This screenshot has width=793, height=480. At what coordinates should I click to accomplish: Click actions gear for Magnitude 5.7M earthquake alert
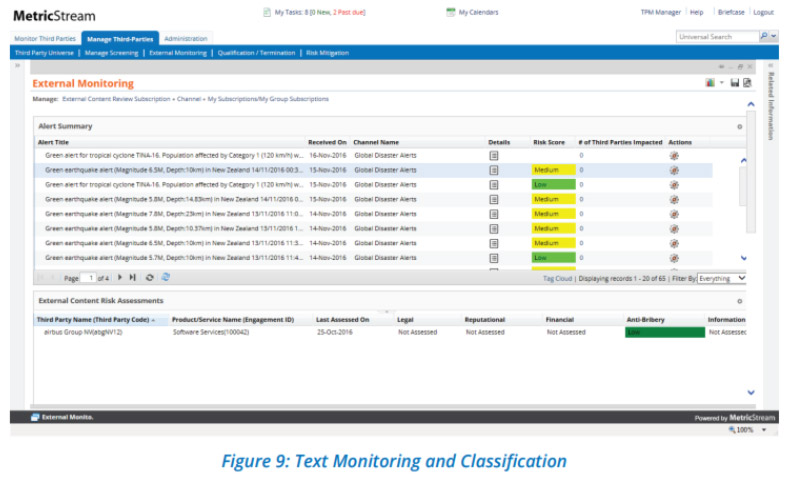tap(674, 258)
